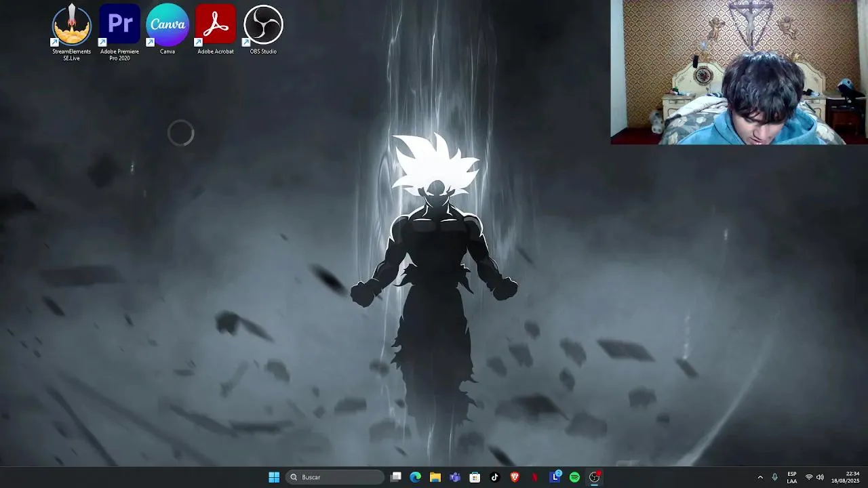Open the Adobe Acrobat desktop shortcut
This screenshot has width=868, height=488.
216,28
